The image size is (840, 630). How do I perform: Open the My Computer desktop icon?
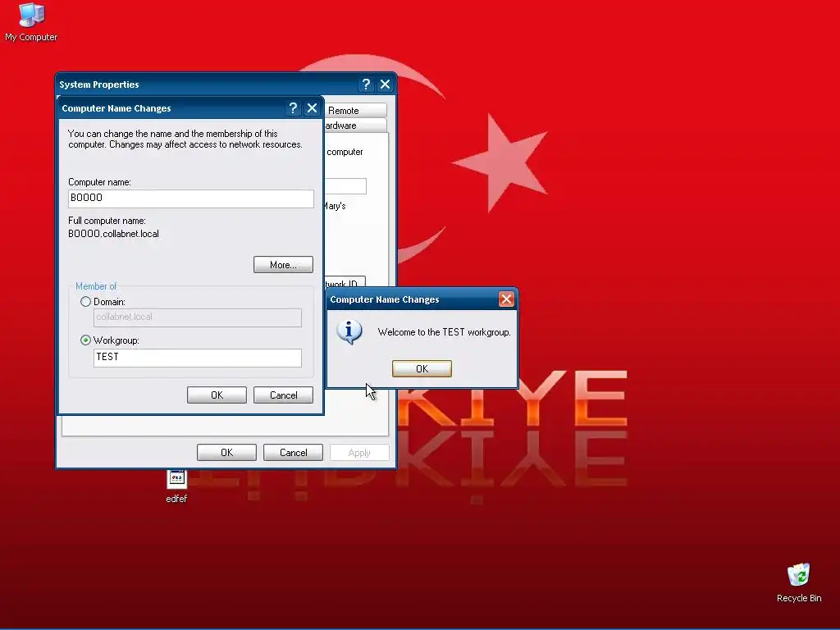click(x=31, y=21)
